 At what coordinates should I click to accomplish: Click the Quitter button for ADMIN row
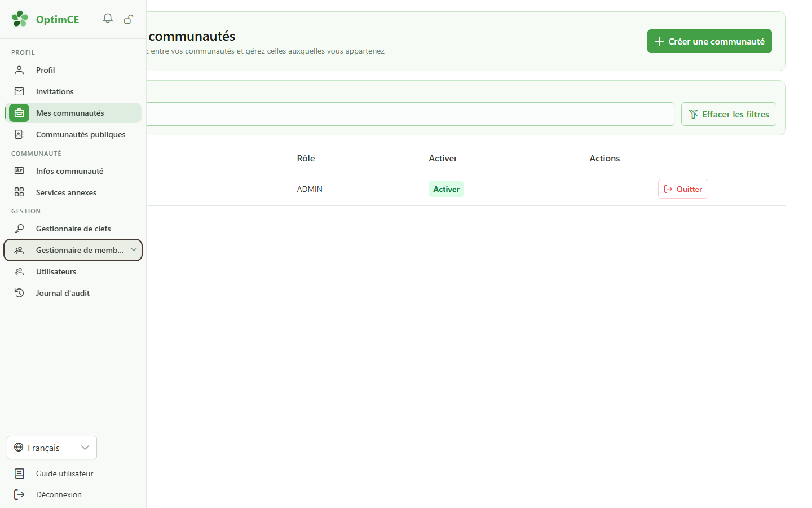(683, 189)
